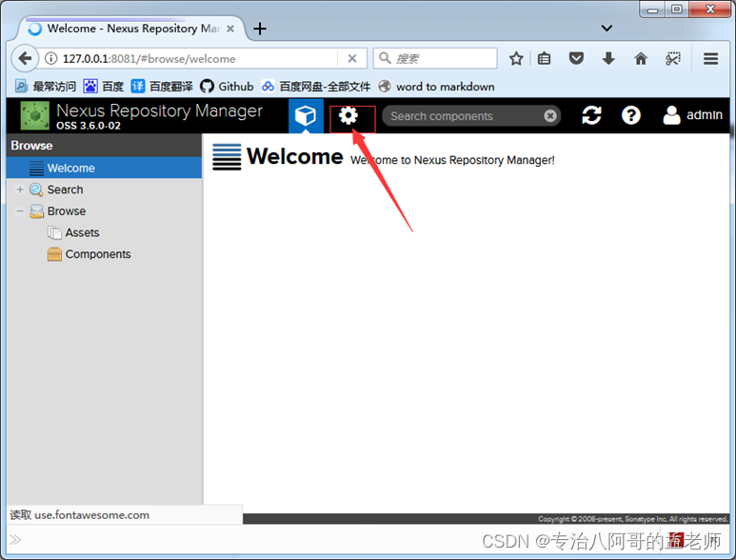Select the Welcome - Nexus Repository tab
This screenshot has width=736, height=560.
131,29
